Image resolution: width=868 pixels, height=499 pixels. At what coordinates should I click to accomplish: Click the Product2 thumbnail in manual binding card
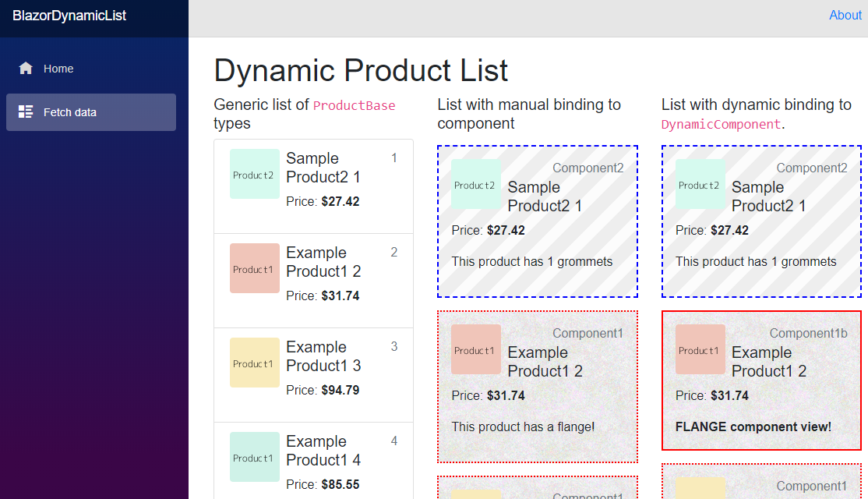[x=476, y=185]
